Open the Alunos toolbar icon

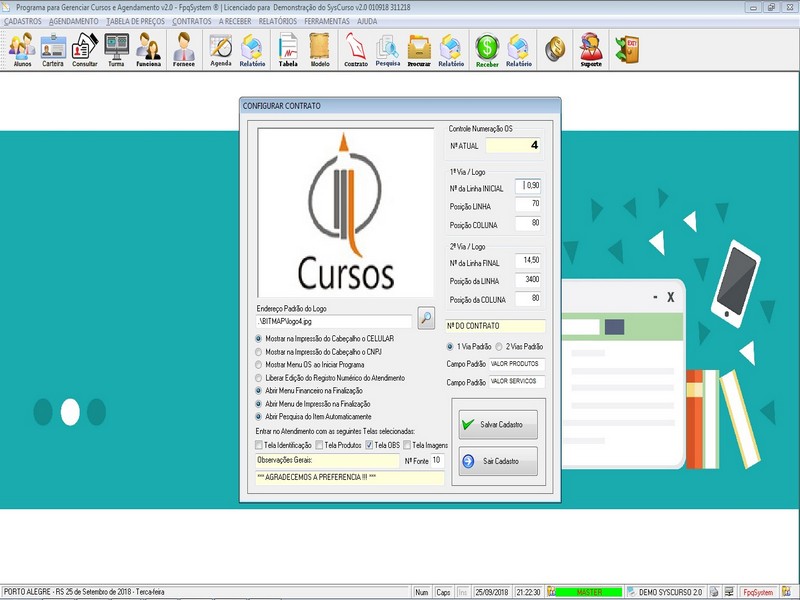point(22,48)
